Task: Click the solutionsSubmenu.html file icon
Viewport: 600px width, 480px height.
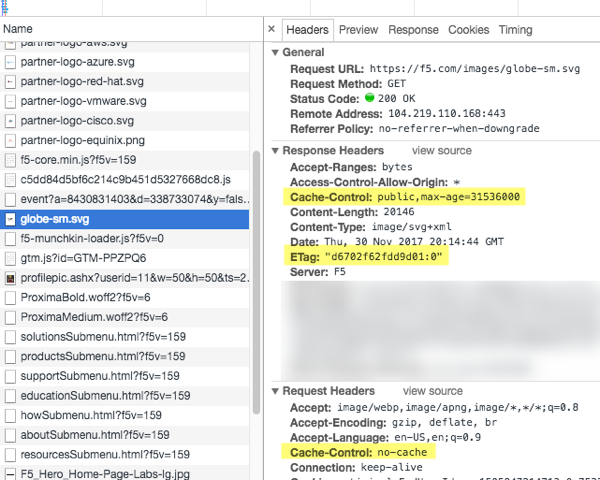Action: pyautogui.click(x=10, y=337)
